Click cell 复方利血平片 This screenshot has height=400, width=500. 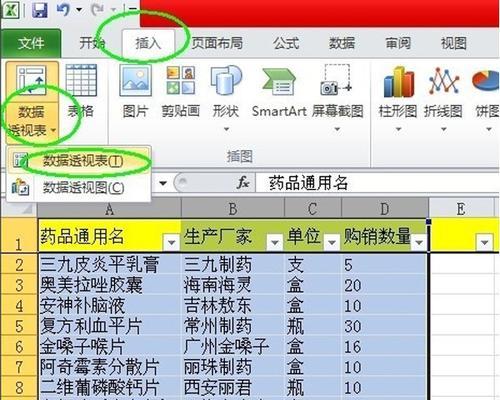109,326
